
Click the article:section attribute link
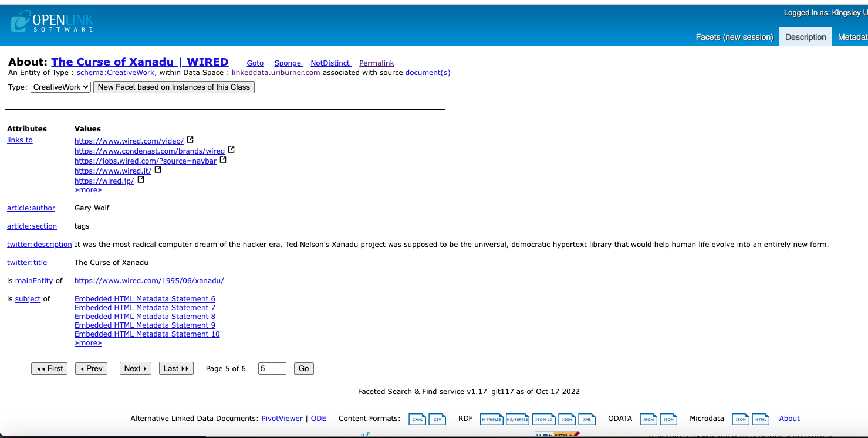32,226
